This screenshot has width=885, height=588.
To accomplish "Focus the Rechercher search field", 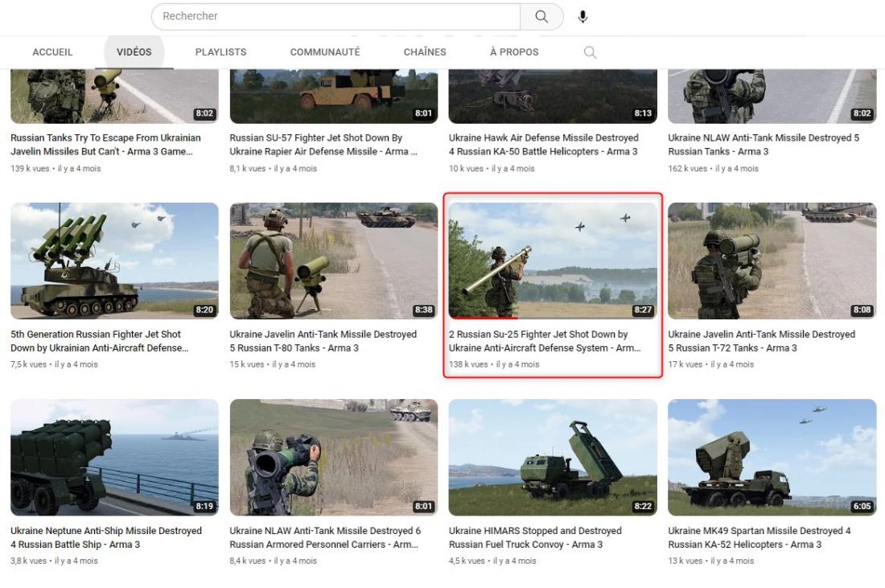I will coord(335,16).
